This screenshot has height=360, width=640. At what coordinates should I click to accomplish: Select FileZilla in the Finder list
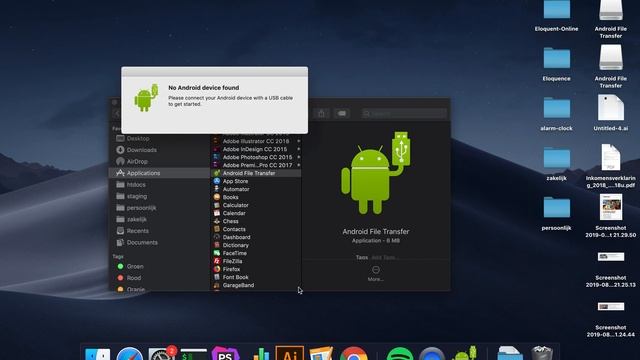256,261
